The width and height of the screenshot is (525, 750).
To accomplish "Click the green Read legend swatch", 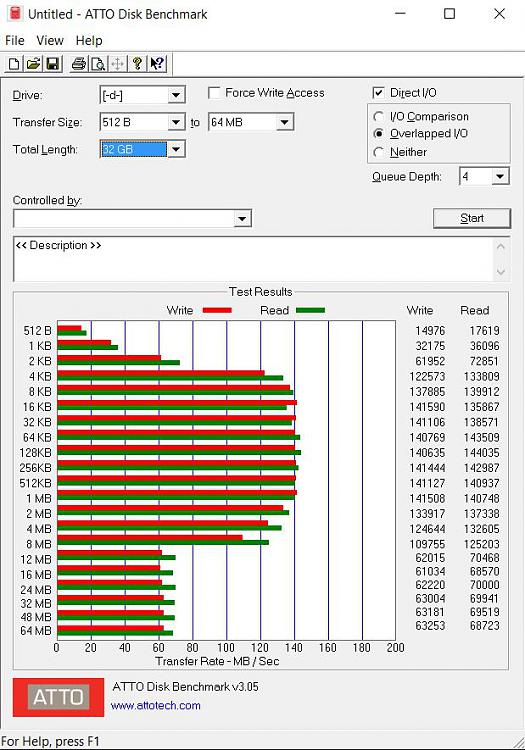I will click(310, 310).
